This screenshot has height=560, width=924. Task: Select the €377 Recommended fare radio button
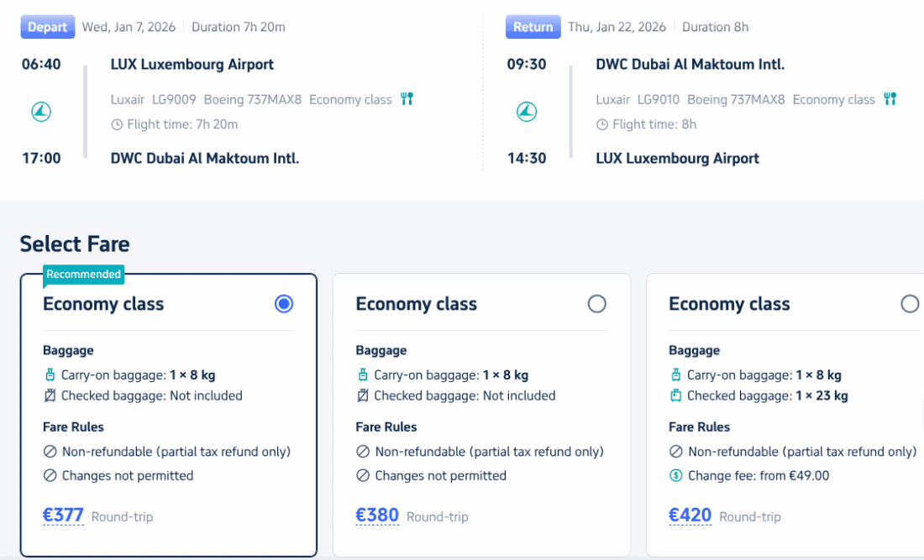point(284,304)
